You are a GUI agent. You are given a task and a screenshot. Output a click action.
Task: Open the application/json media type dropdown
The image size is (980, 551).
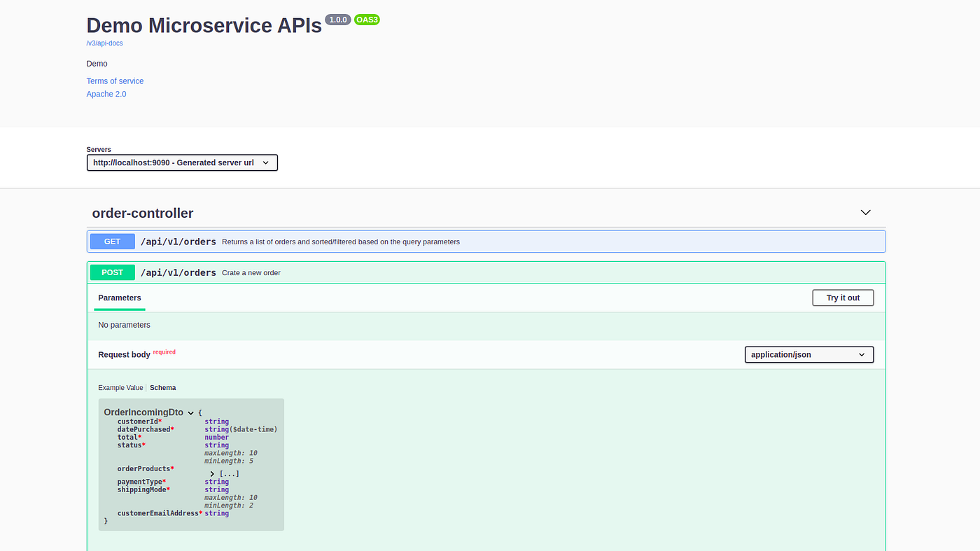point(808,354)
